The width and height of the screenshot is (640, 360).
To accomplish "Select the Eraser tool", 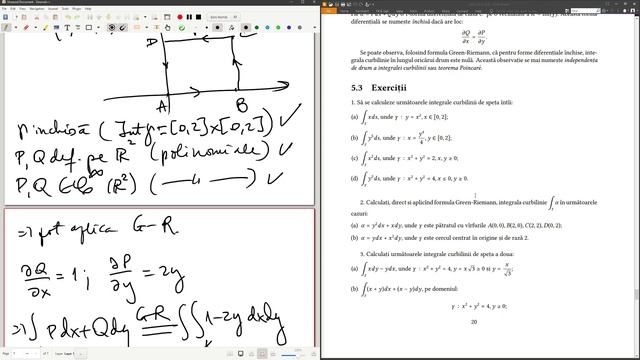I will 26,28.
